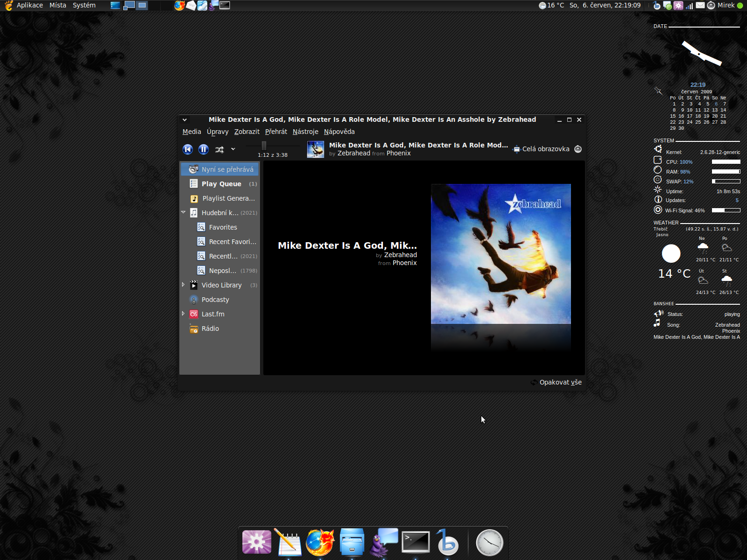Open the window menu arrow in title bar
The height and width of the screenshot is (560, 747).
(x=184, y=120)
